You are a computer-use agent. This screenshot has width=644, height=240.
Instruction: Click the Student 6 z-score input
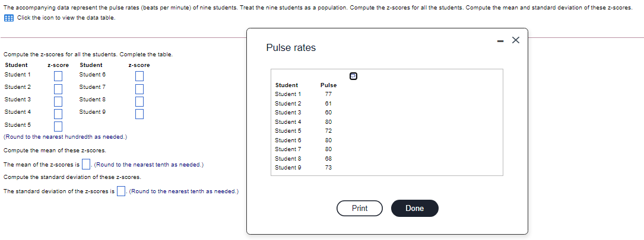pyautogui.click(x=139, y=76)
